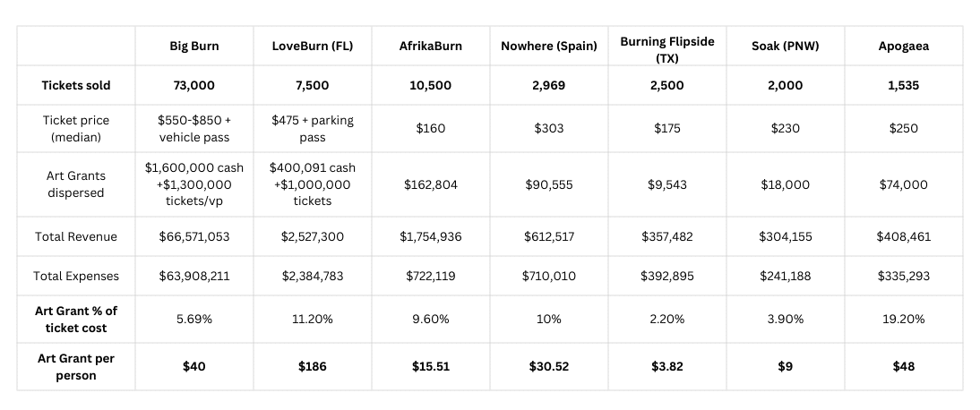The height and width of the screenshot is (410, 980).
Task: Select LoveBurn's $186 per person cell
Action: pos(314,366)
